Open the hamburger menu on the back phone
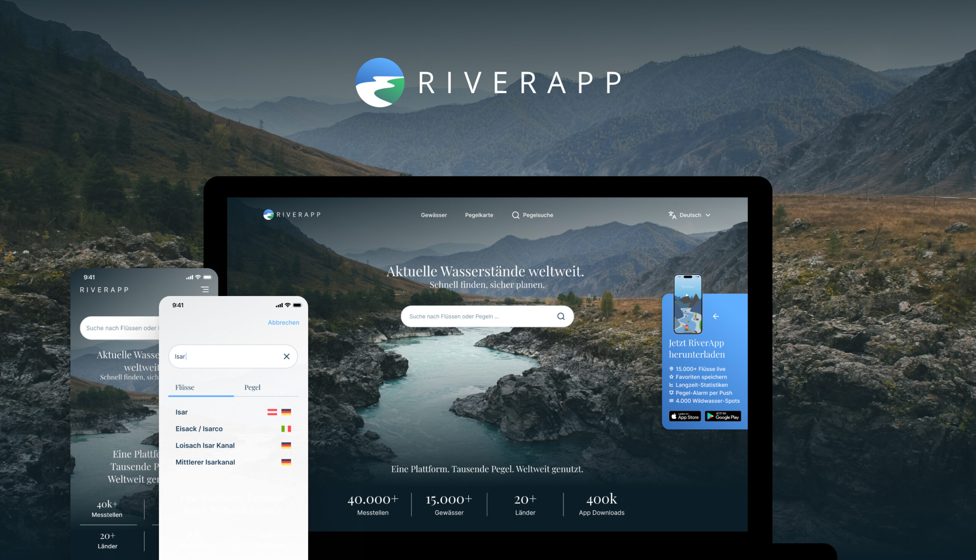The width and height of the screenshot is (976, 560). pos(205,289)
